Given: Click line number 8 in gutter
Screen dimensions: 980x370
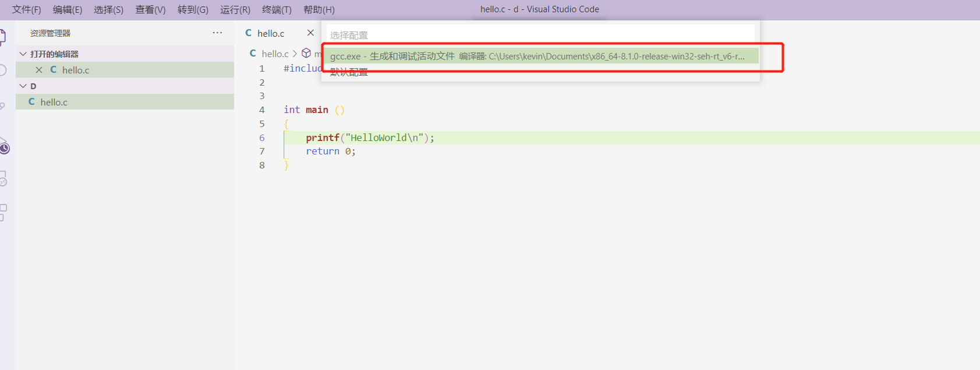Looking at the screenshot, I should click(x=261, y=165).
